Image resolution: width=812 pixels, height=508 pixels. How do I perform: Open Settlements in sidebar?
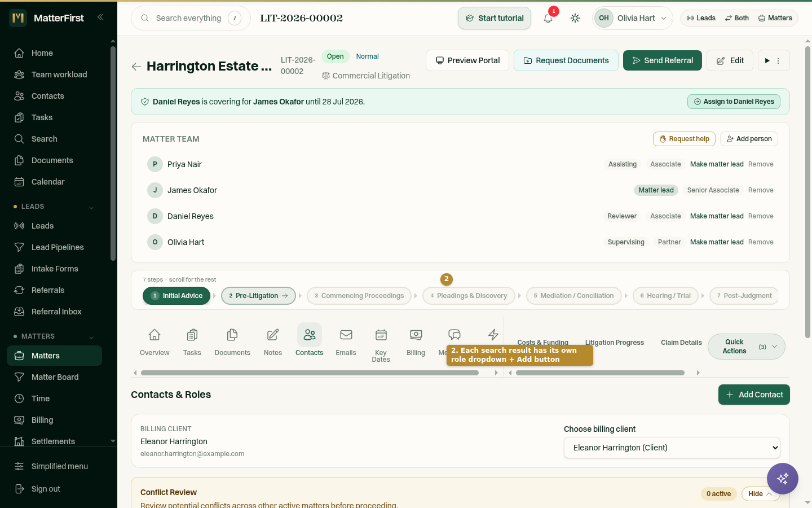[x=55, y=441]
